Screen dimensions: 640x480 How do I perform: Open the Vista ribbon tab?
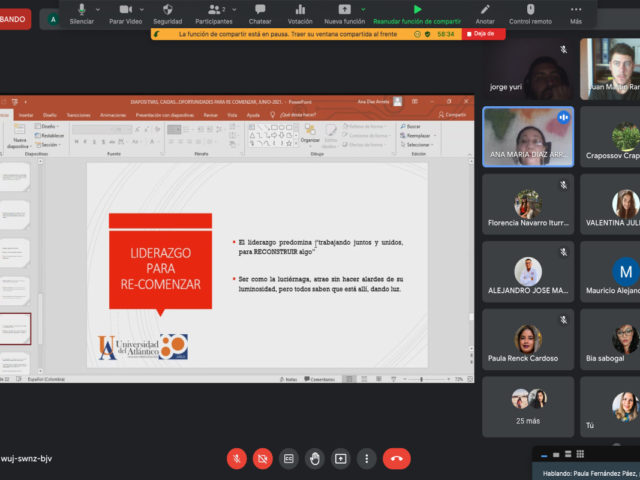coord(232,115)
